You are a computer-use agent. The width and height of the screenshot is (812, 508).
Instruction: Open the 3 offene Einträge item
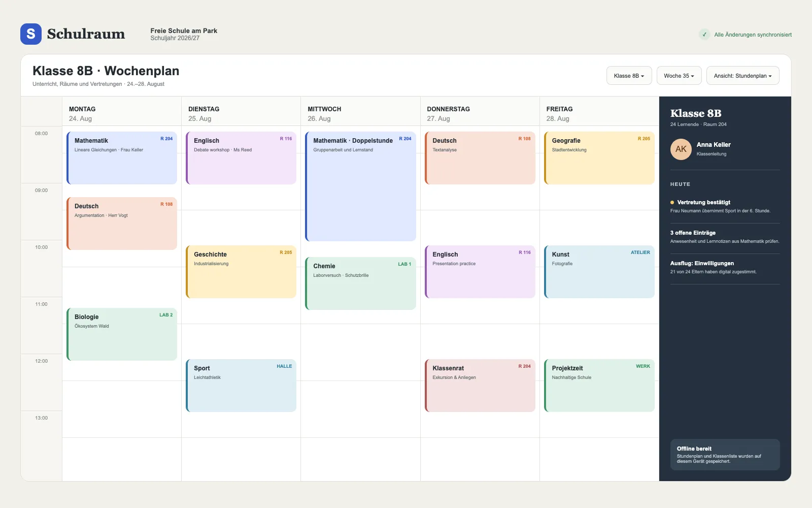coord(725,237)
